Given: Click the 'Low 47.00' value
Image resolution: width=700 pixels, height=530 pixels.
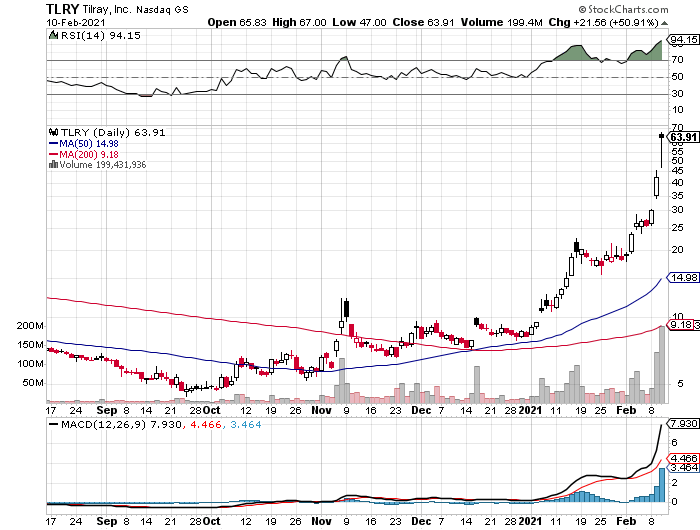Looking at the screenshot, I should 359,22.
